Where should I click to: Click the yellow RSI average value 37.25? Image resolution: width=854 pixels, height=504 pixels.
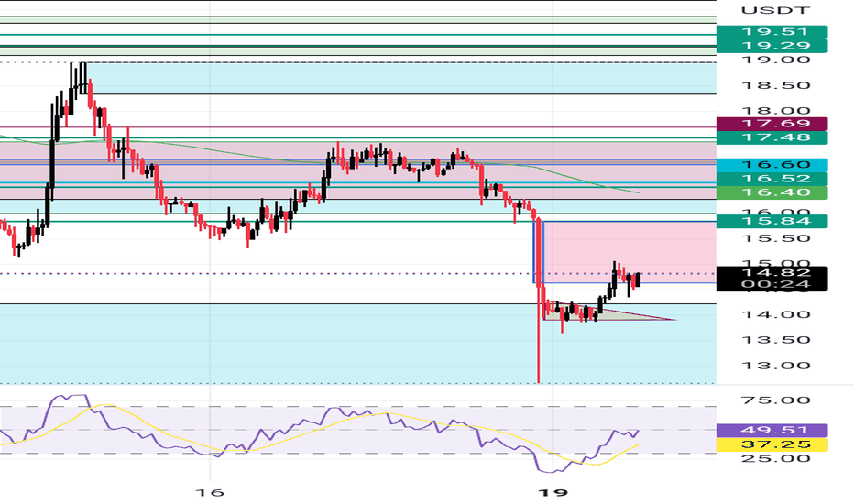[772, 444]
